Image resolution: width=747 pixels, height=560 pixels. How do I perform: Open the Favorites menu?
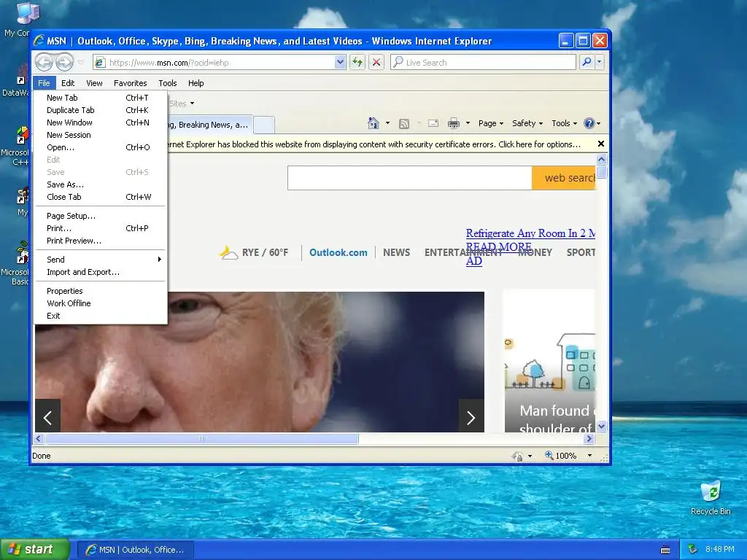(130, 83)
